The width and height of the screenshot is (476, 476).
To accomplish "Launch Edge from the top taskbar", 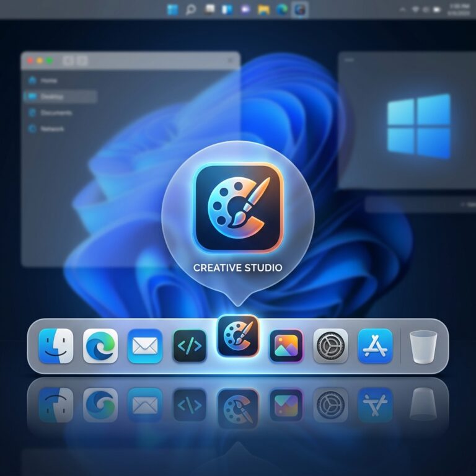I will click(x=282, y=10).
